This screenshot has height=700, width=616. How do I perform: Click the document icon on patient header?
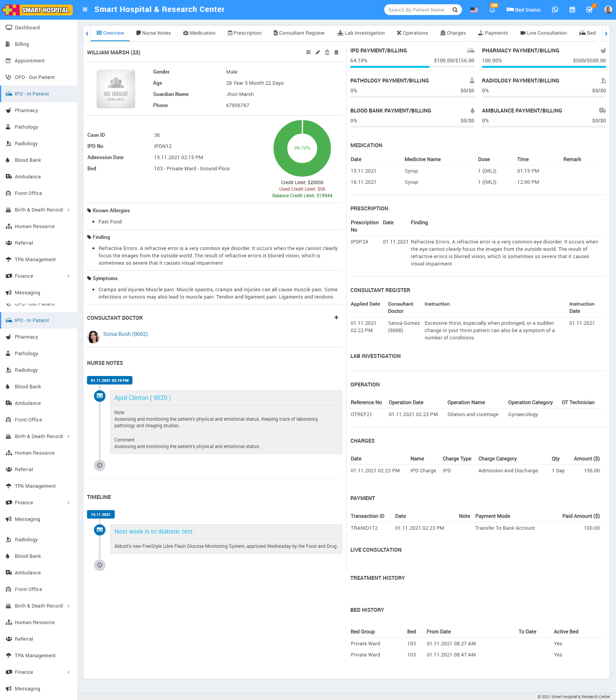[x=327, y=52]
